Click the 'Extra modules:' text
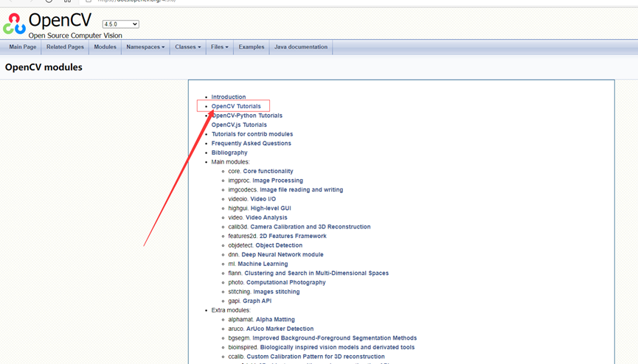Image resolution: width=638 pixels, height=364 pixels. 231,310
